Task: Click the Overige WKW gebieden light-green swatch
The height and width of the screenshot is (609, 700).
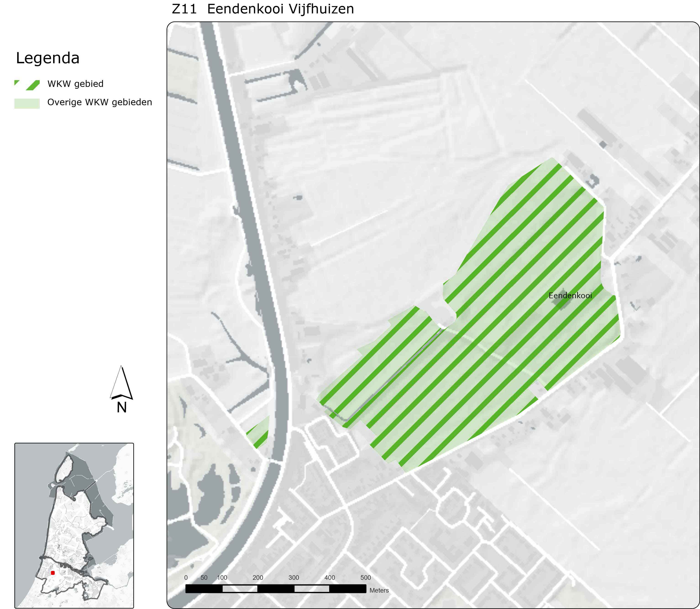Action: (x=27, y=103)
